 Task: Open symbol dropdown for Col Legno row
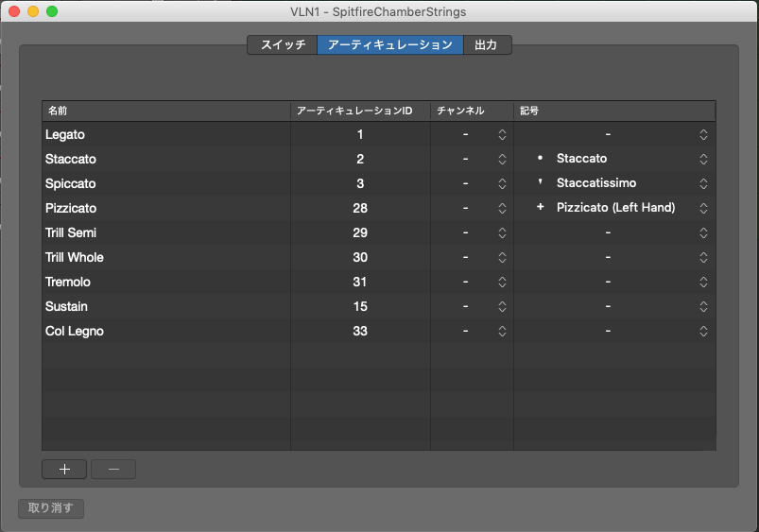703,331
